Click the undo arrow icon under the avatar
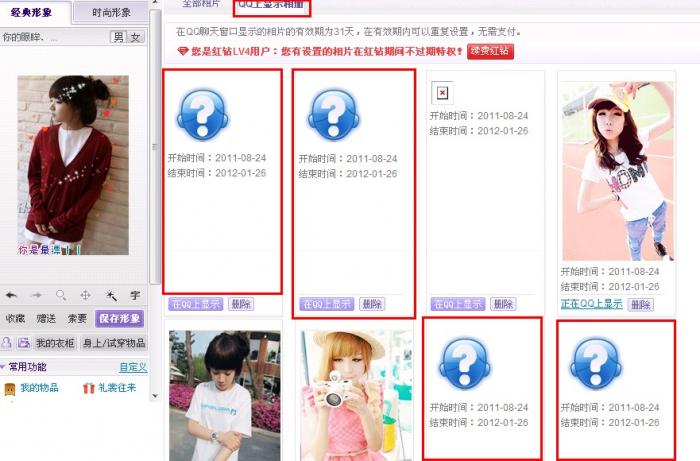Viewport: 700px width, 461px height. point(12,295)
